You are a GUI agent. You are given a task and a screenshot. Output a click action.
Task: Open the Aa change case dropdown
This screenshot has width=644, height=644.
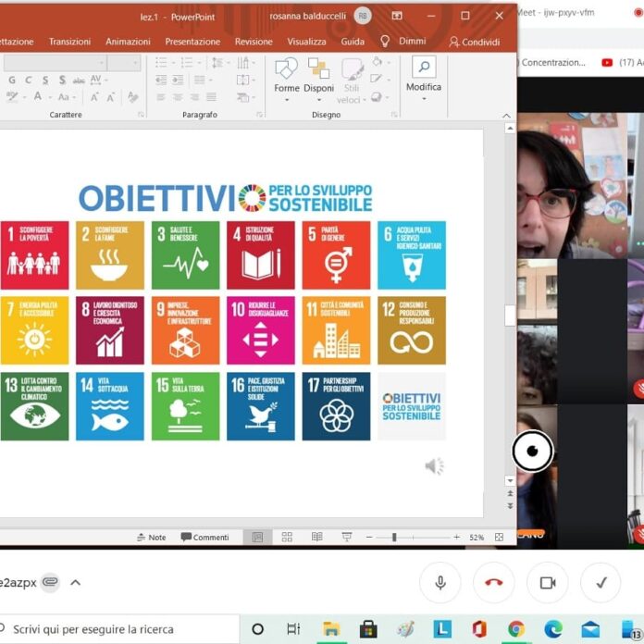pyautogui.click(x=66, y=97)
